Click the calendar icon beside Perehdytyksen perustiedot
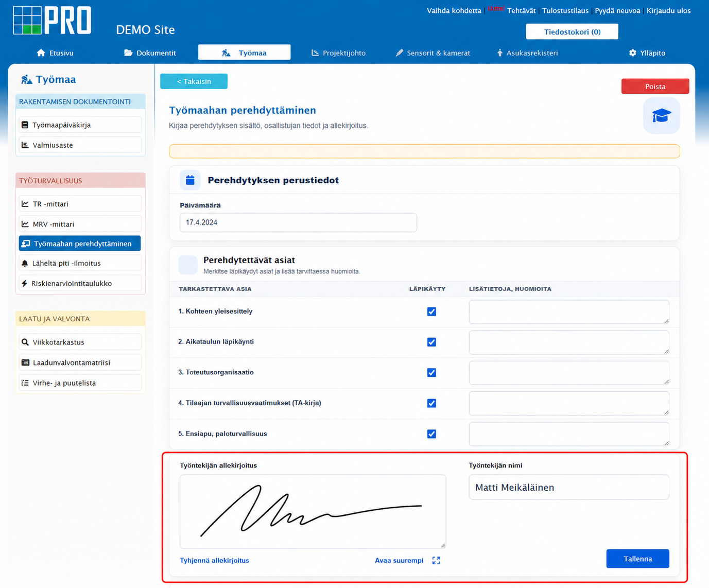Viewport: 709px width, 588px height. point(190,180)
